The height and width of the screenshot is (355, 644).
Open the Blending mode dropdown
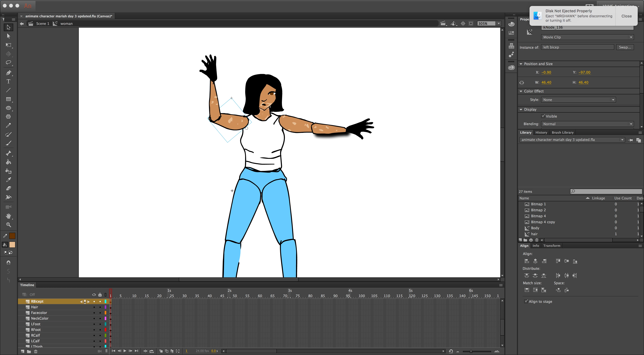click(588, 124)
